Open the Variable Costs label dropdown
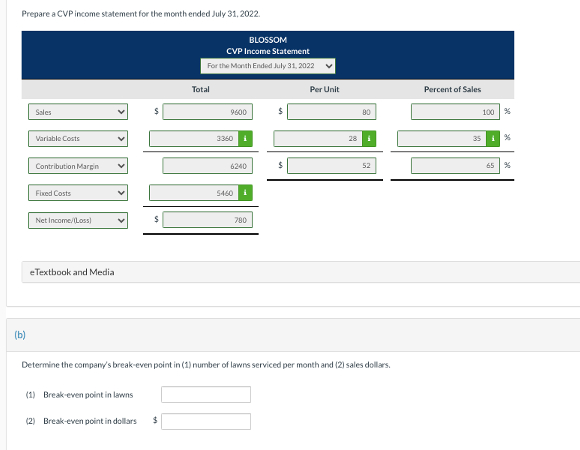 pyautogui.click(x=78, y=139)
